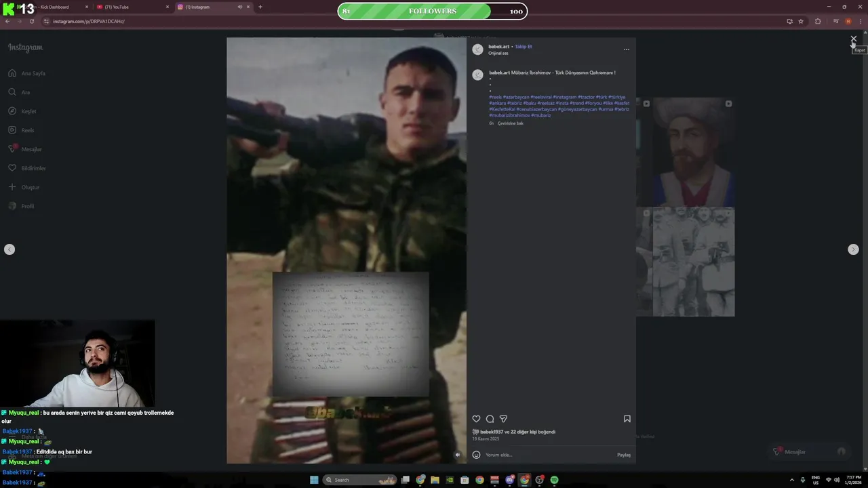Reload the page
Screen dimensions: 868x488
click(x=31, y=21)
